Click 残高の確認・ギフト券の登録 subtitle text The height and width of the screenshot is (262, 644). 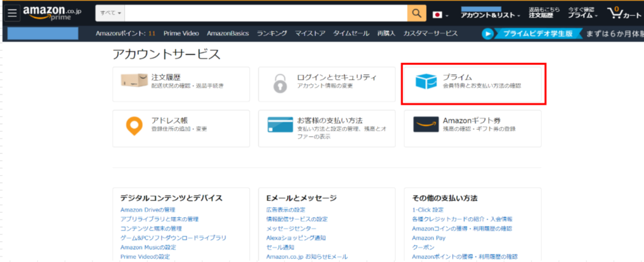pos(479,128)
